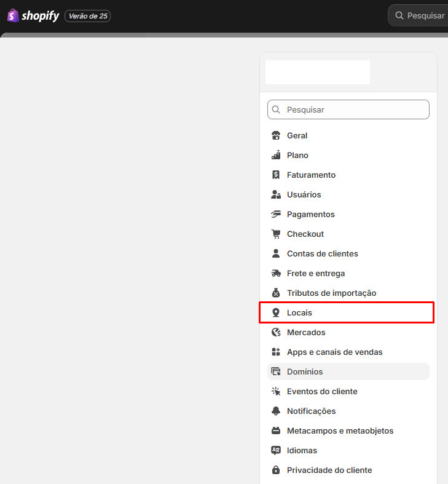
Task: Click the magnifier icon in top search bar
Action: pyautogui.click(x=399, y=15)
